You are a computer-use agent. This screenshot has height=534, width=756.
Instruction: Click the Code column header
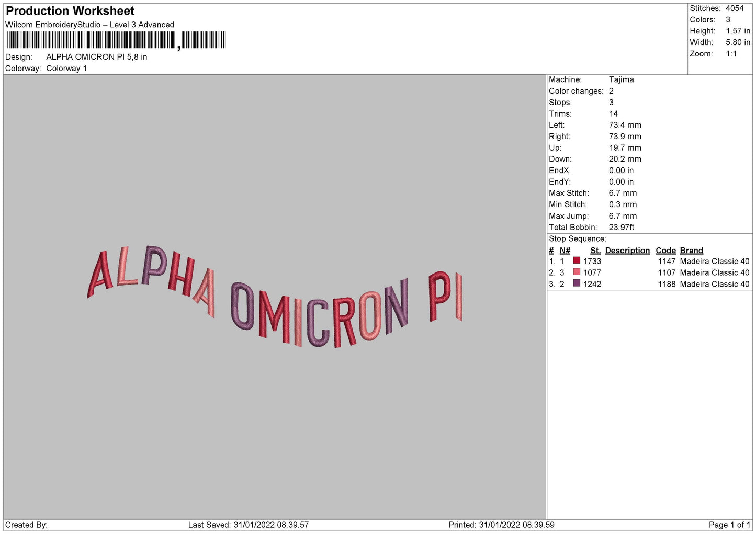665,251
